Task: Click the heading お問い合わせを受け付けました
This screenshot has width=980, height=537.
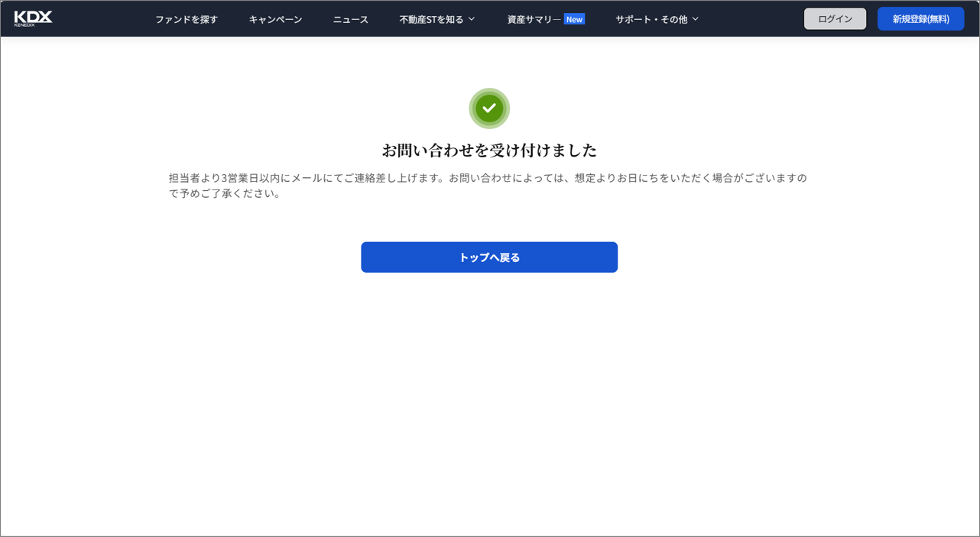Action: coord(489,150)
